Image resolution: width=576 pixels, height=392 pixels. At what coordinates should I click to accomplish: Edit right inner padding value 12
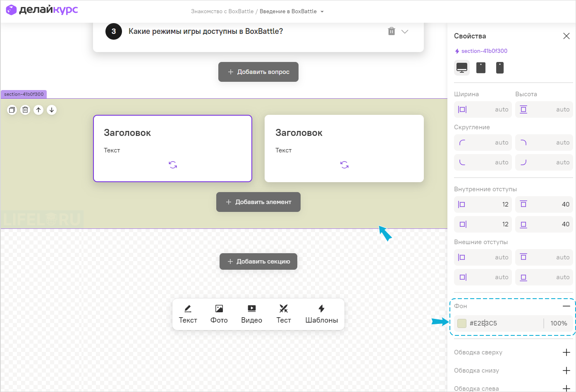click(483, 224)
